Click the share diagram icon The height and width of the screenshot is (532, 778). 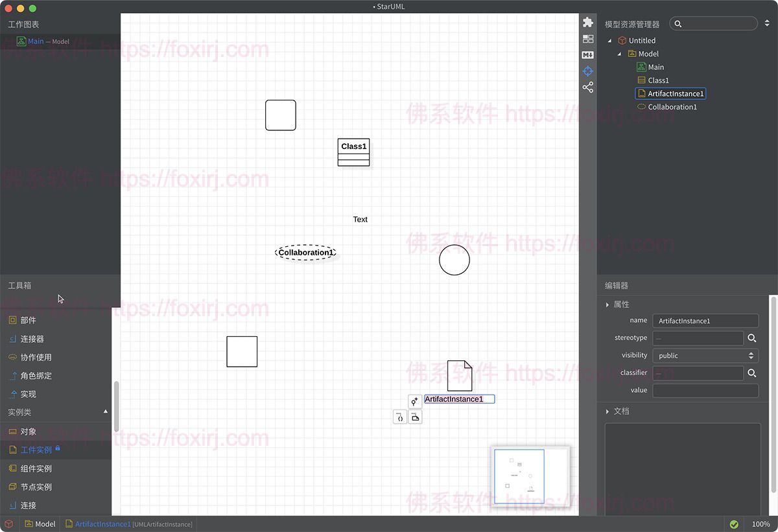pyautogui.click(x=587, y=87)
